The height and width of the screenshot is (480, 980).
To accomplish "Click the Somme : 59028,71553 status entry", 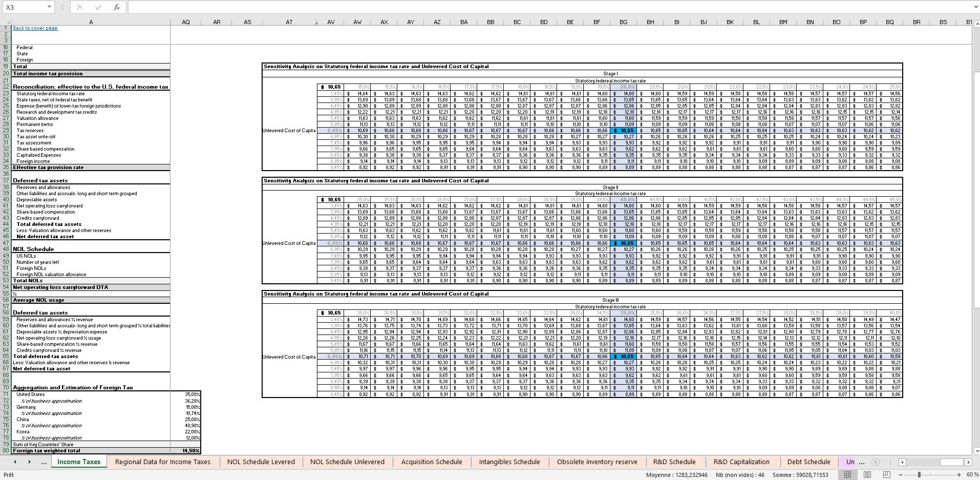I will (x=800, y=475).
